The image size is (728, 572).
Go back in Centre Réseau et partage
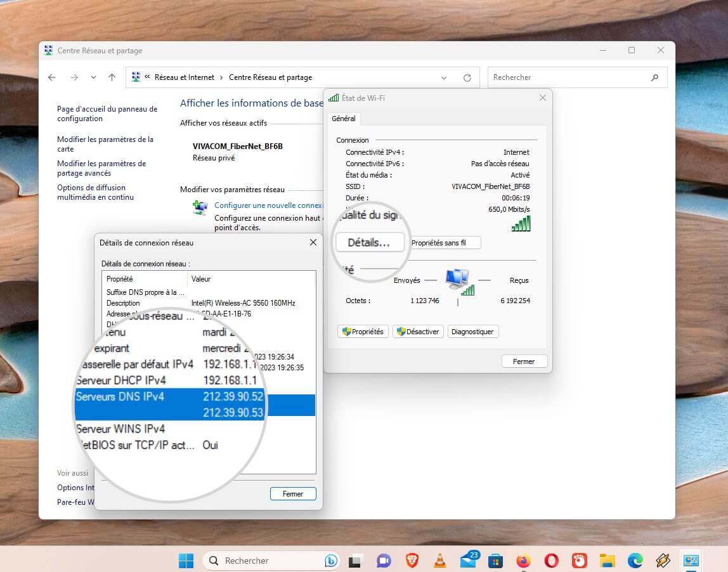[52, 77]
